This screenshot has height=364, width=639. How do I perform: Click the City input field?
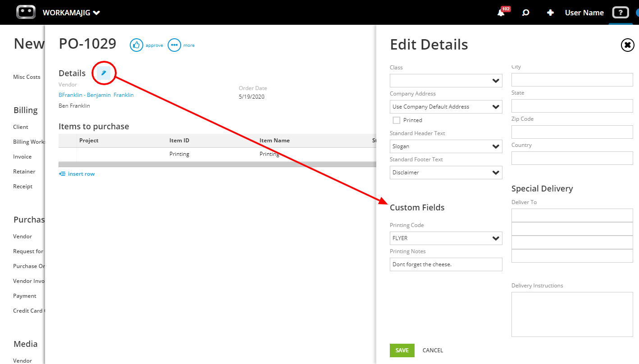572,80
